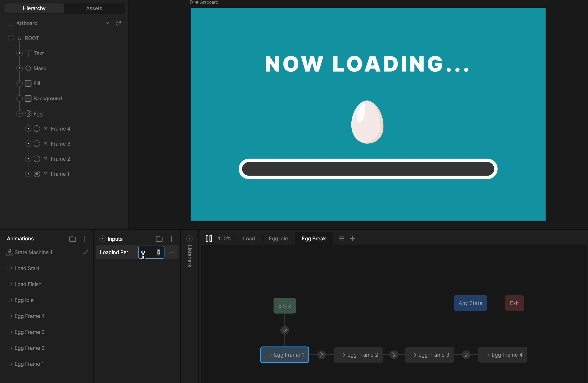The height and width of the screenshot is (383, 588).
Task: Select the Any State node
Action: click(470, 303)
